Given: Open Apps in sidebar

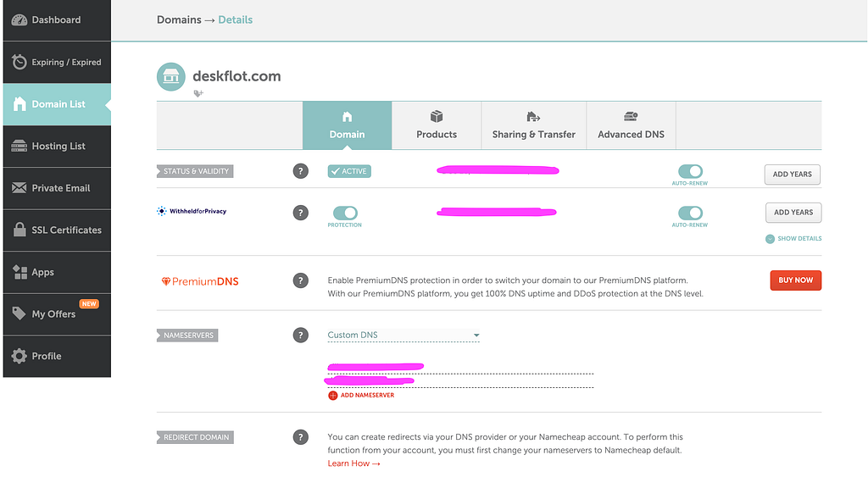Looking at the screenshot, I should [x=57, y=272].
